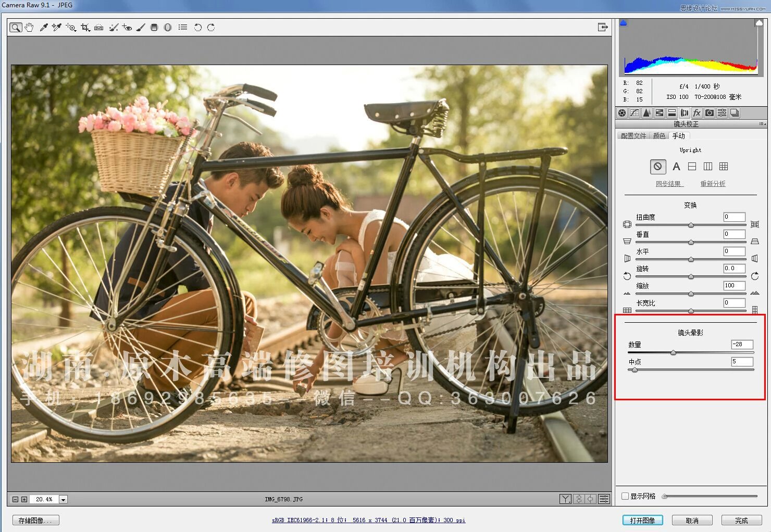
Task: Rotate image clockwise
Action: [211, 28]
